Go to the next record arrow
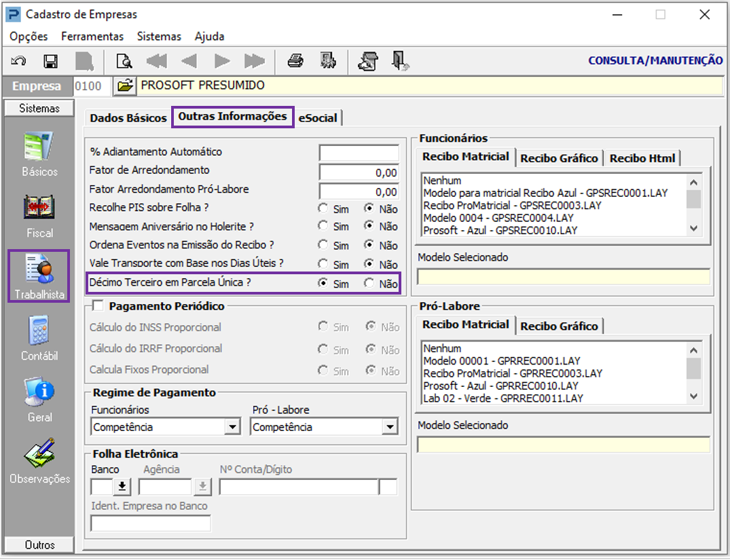The width and height of the screenshot is (730, 560). 222,61
